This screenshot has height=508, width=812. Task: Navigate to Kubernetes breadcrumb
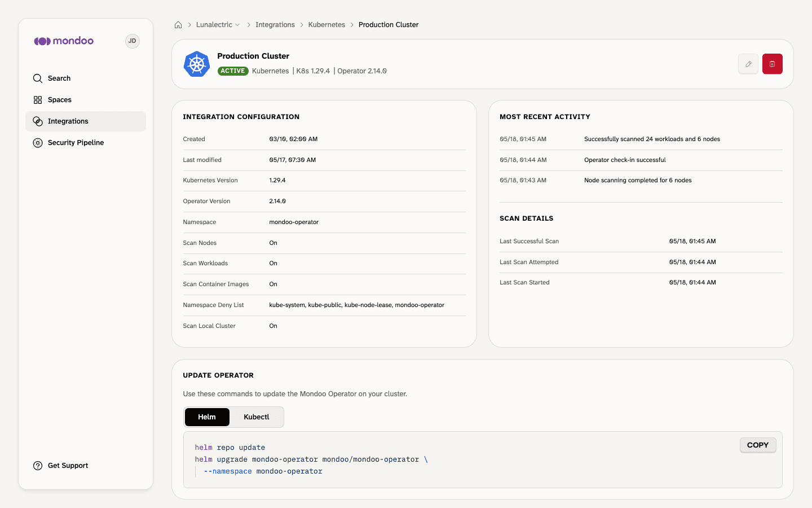click(x=326, y=25)
